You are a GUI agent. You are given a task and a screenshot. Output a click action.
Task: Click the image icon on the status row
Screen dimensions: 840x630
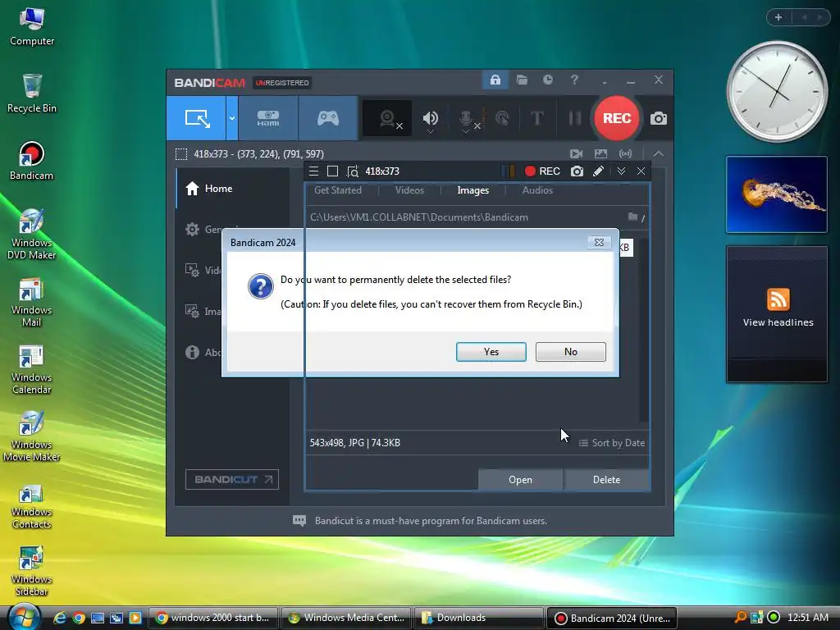(600, 154)
